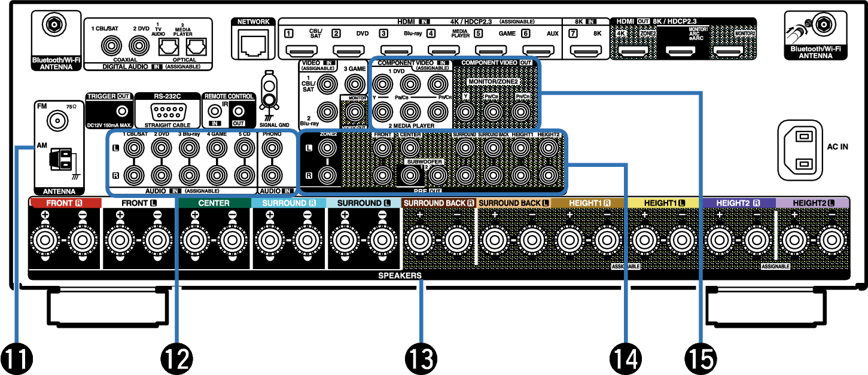Click callout number 15
This screenshot has width=868, height=375.
[699, 358]
